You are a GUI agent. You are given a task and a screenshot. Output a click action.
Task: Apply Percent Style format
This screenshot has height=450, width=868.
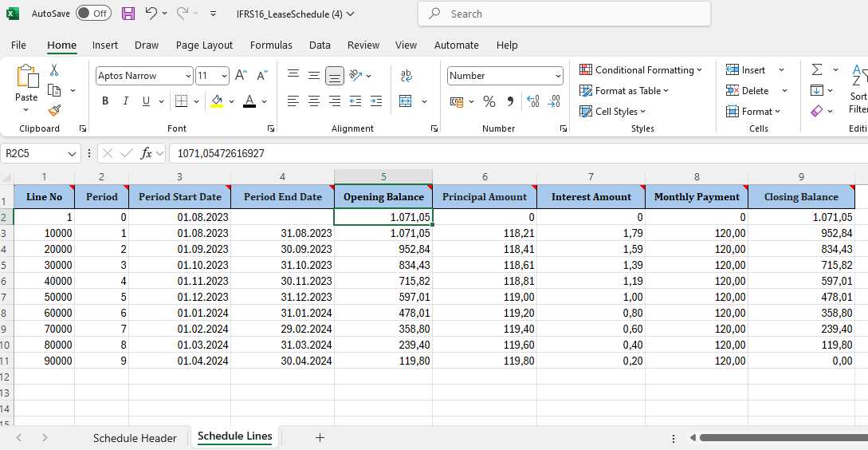489,101
